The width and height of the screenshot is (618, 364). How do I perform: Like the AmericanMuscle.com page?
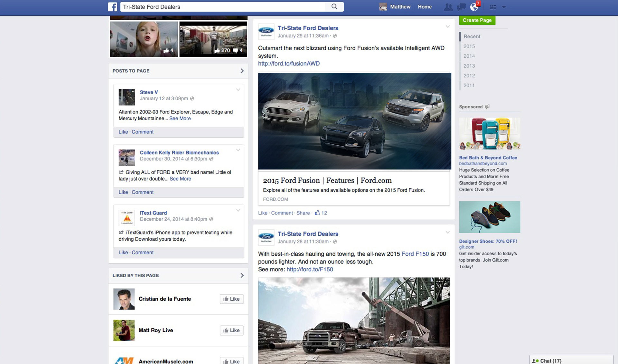231,361
